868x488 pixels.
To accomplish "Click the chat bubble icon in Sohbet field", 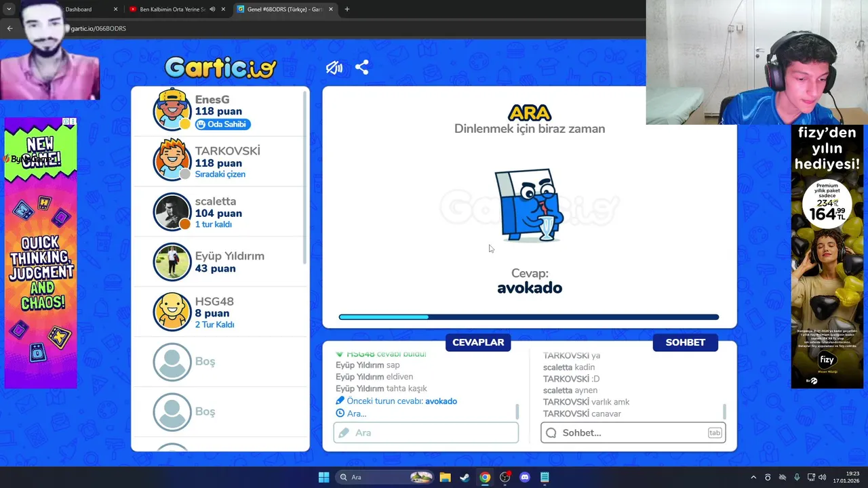I will point(551,432).
